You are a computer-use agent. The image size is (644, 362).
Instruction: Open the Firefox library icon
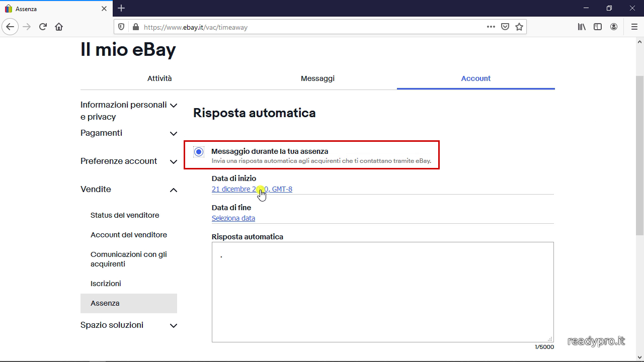[x=582, y=27]
